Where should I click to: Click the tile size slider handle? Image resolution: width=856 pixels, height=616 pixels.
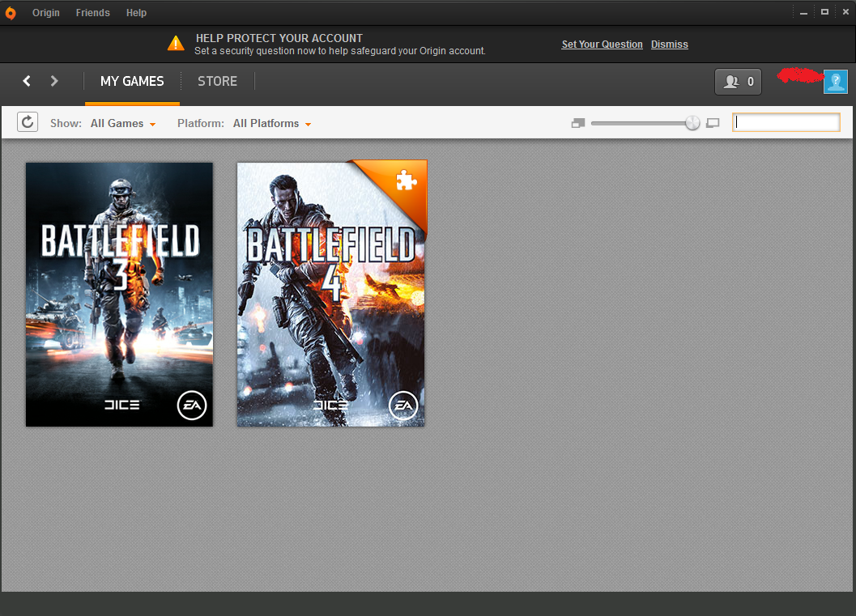(x=692, y=123)
